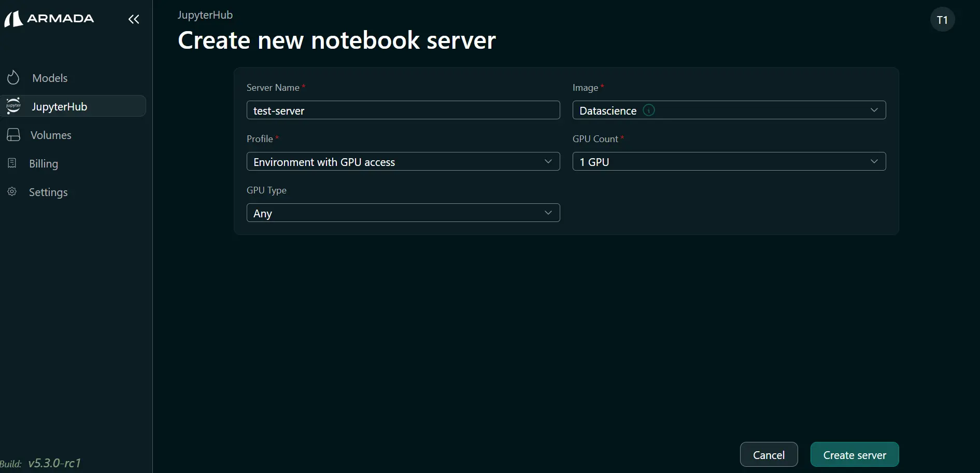This screenshot has height=473, width=980.
Task: Collapse the sidebar with double chevron
Action: pyautogui.click(x=134, y=19)
